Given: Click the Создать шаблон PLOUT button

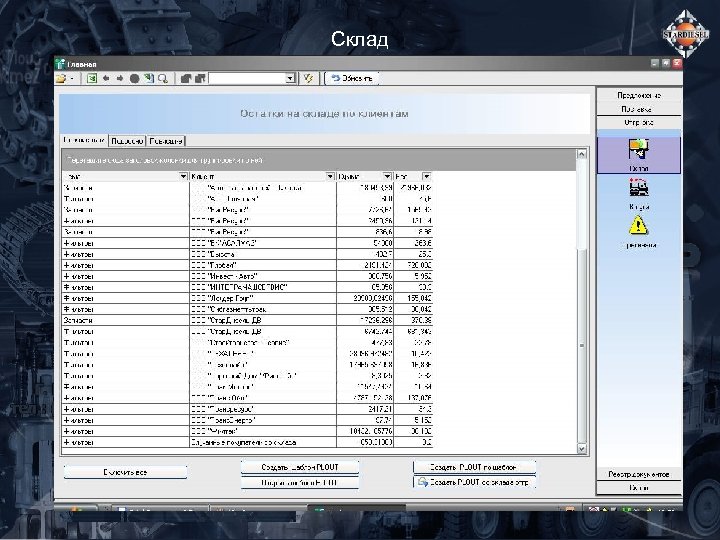Looking at the screenshot, I should 300,467.
